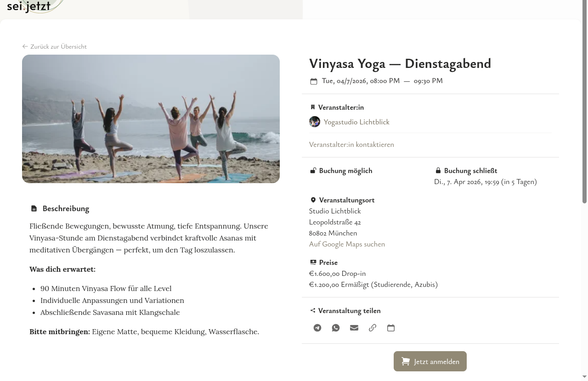588x381 pixels.
Task: Click the beach yoga class photo
Action: (151, 118)
